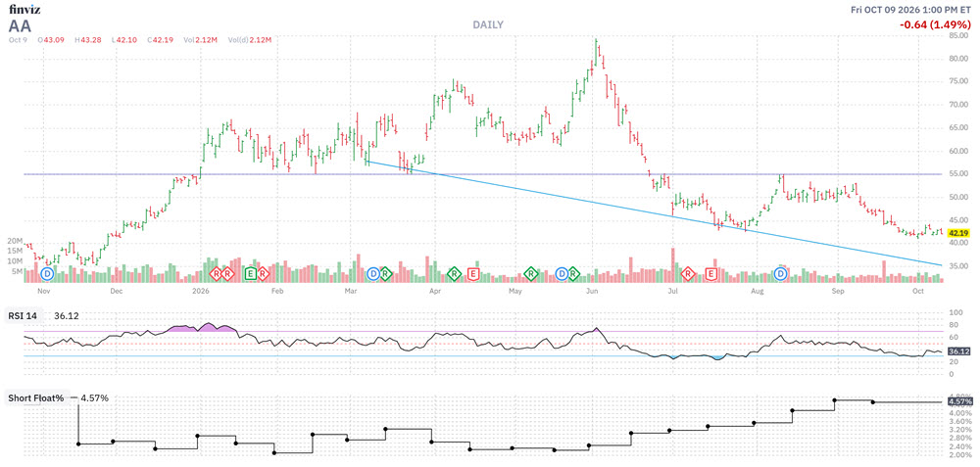Click the O43.09 open price value
Image resolution: width=980 pixels, height=467 pixels.
[52, 40]
